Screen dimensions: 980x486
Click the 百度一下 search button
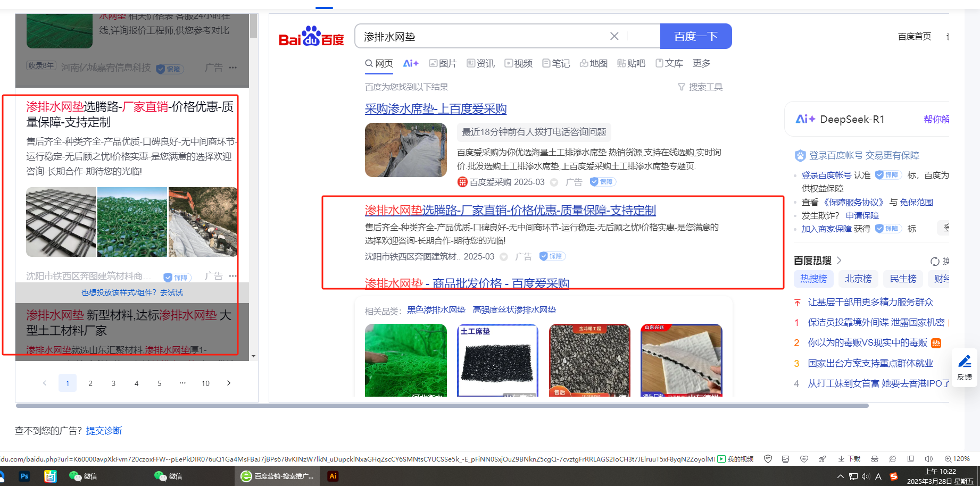696,36
